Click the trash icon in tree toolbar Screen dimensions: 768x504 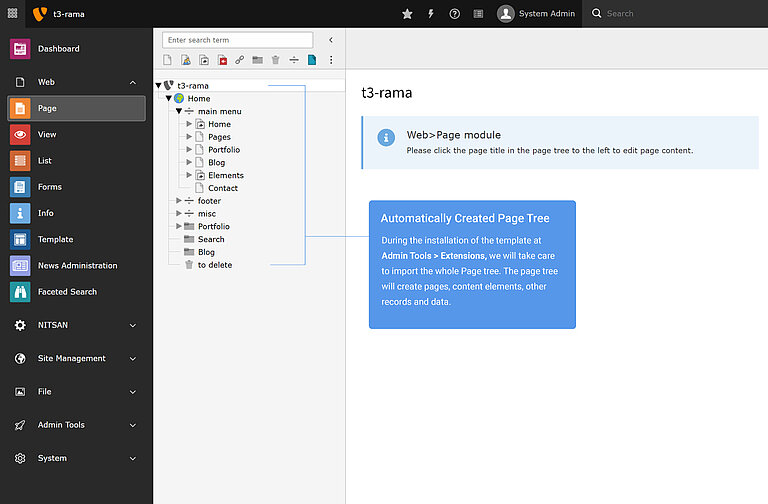point(276,60)
